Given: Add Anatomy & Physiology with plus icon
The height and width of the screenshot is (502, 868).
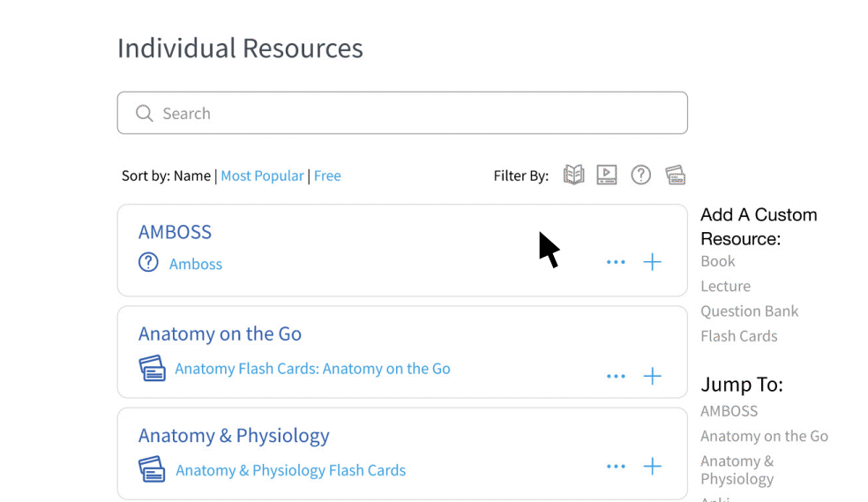Looking at the screenshot, I should 652,466.
